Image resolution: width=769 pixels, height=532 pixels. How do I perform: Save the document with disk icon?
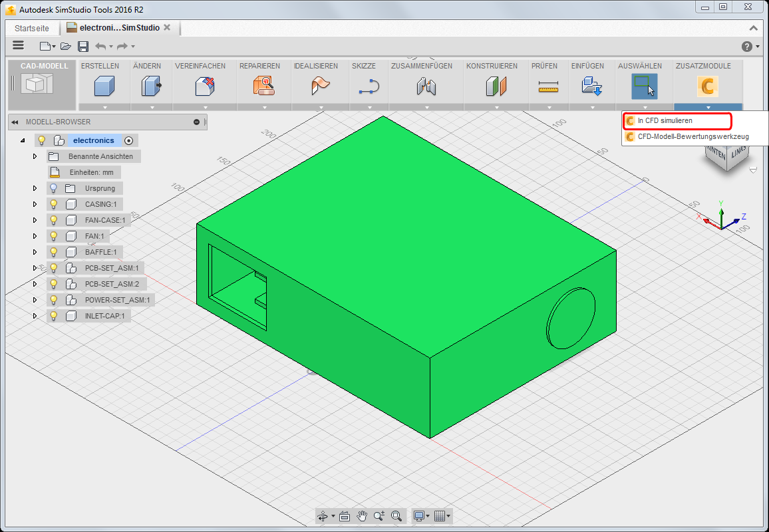point(83,46)
